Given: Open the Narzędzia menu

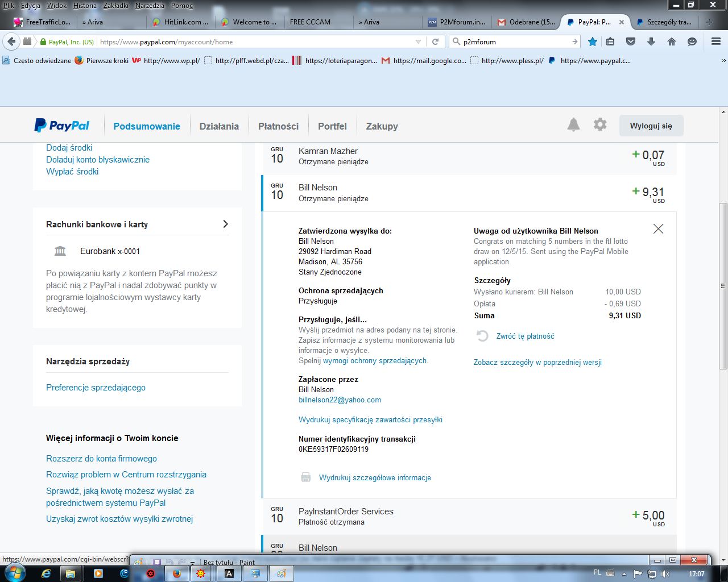Looking at the screenshot, I should (x=150, y=6).
